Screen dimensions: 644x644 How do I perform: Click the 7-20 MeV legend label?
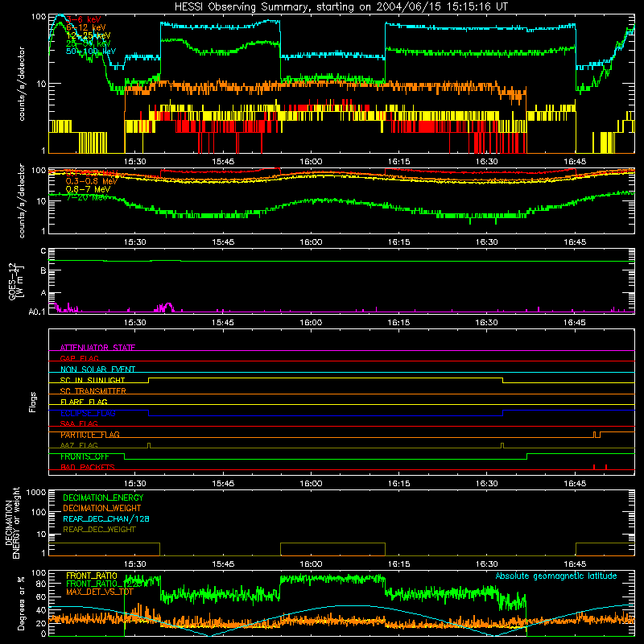point(86,197)
